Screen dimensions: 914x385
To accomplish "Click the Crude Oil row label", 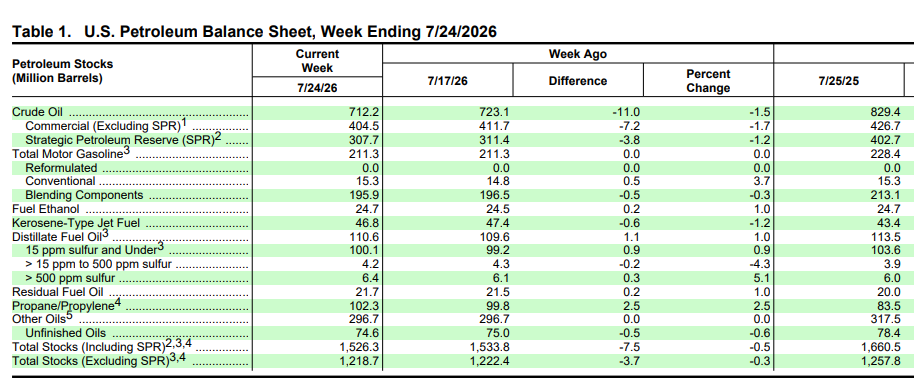I will 37,113.
